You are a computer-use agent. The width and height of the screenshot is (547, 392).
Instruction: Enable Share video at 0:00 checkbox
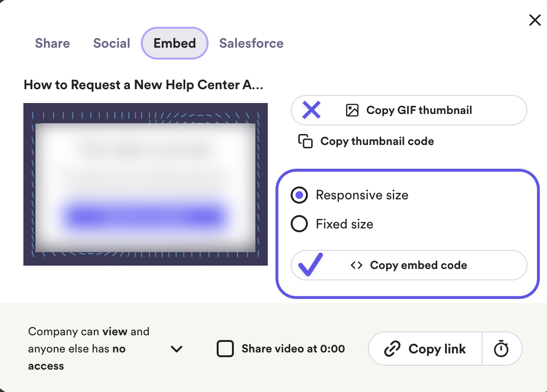click(x=225, y=349)
